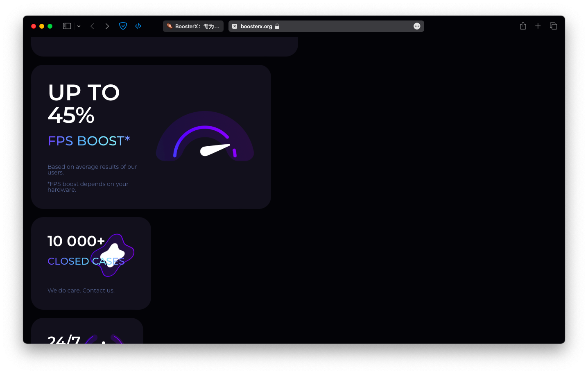The height and width of the screenshot is (374, 588).
Task: Click the "We do care. Contact us." text
Action: point(81,290)
